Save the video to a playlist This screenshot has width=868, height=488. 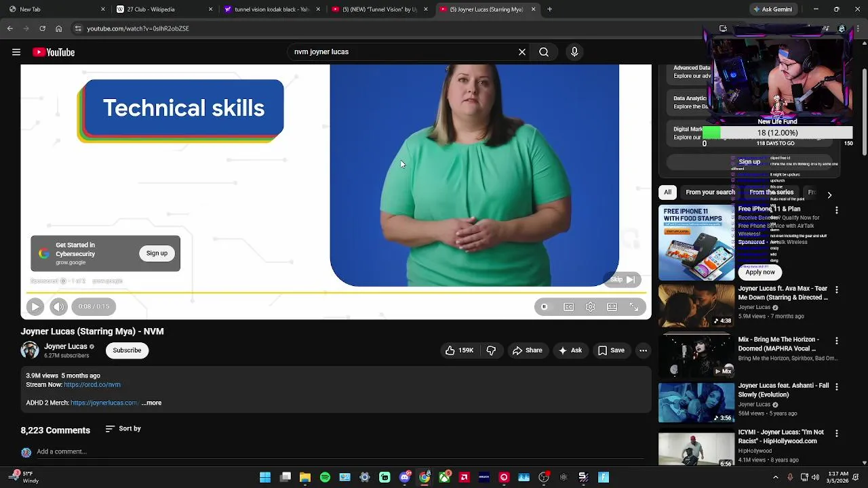pos(611,350)
